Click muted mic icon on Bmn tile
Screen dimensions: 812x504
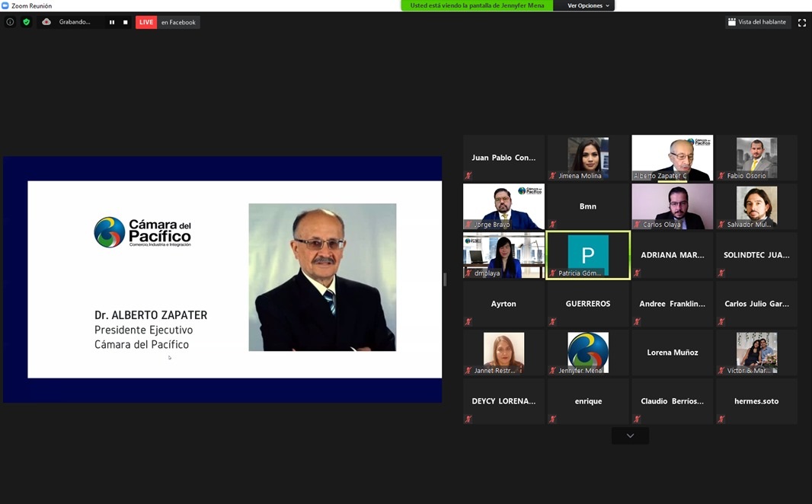pyautogui.click(x=552, y=224)
